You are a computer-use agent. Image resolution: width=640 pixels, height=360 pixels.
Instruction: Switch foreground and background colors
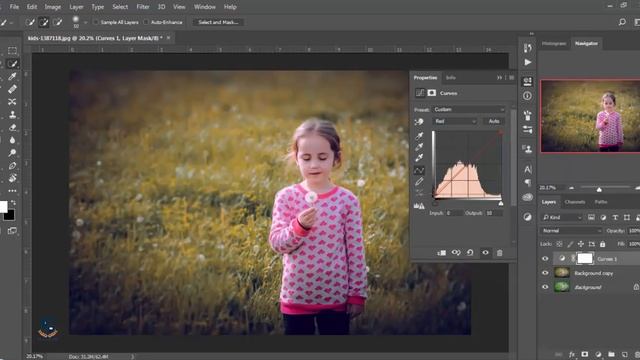tap(13, 203)
